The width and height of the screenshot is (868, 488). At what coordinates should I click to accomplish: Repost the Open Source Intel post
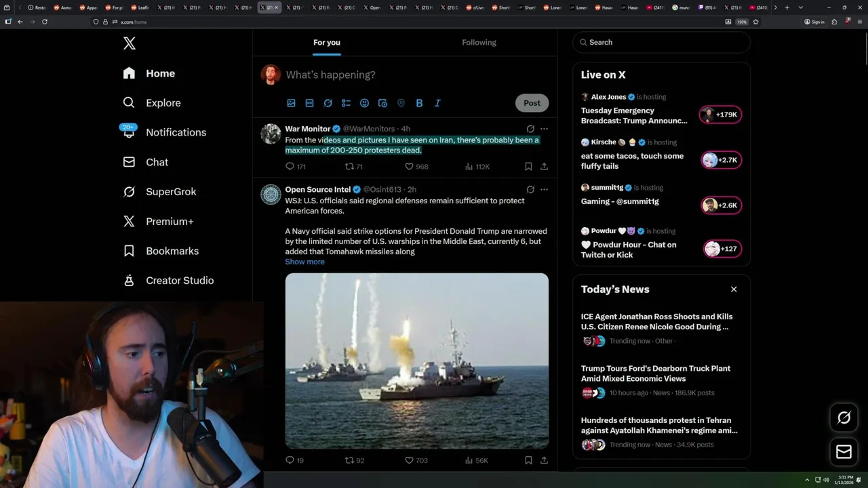click(355, 460)
